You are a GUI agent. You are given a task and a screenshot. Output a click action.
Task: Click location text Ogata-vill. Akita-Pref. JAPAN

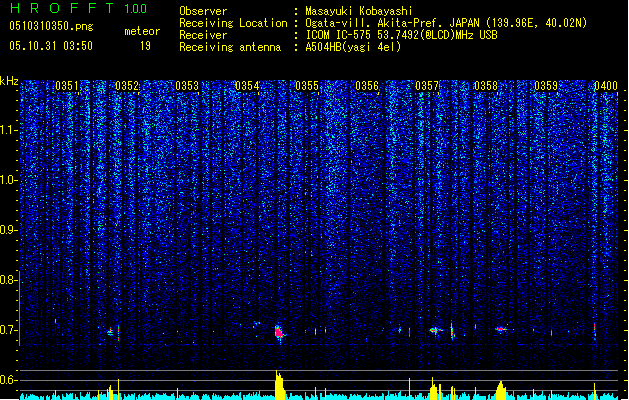[392, 23]
